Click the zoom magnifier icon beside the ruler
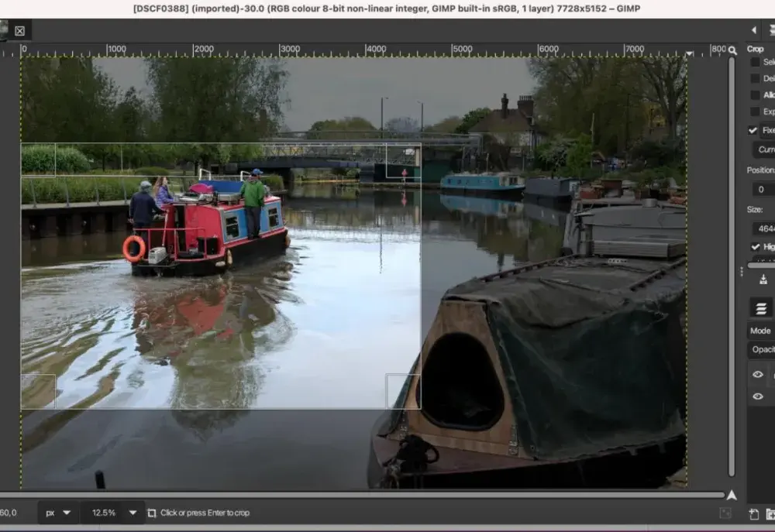Image resolution: width=775 pixels, height=532 pixels. tap(732, 50)
